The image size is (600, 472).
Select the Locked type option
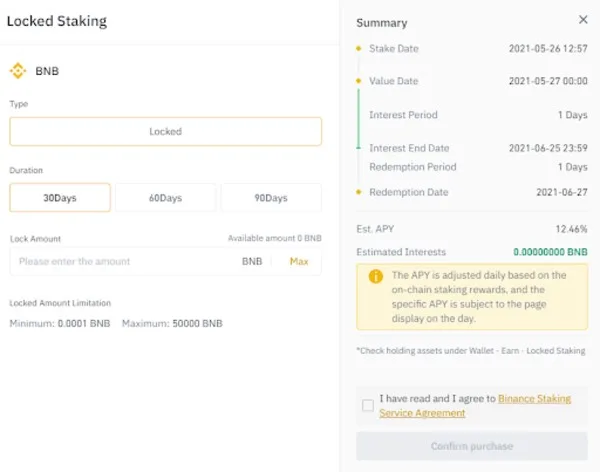[x=165, y=132]
